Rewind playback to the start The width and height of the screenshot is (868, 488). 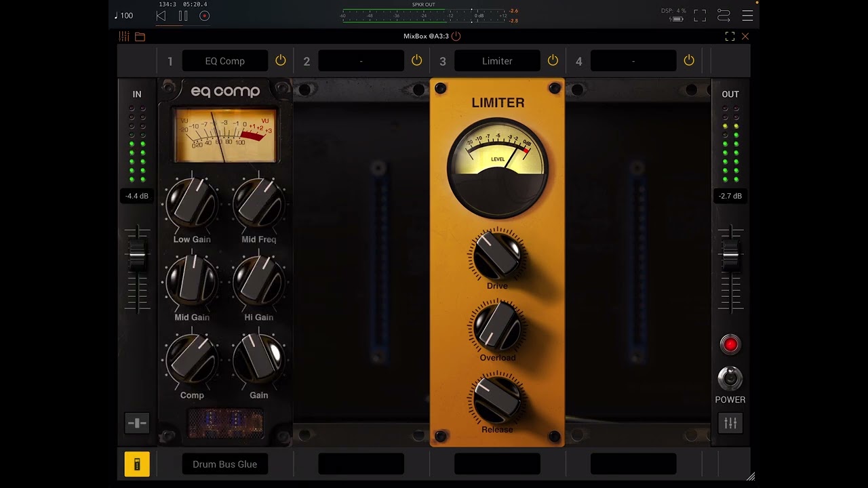click(161, 16)
